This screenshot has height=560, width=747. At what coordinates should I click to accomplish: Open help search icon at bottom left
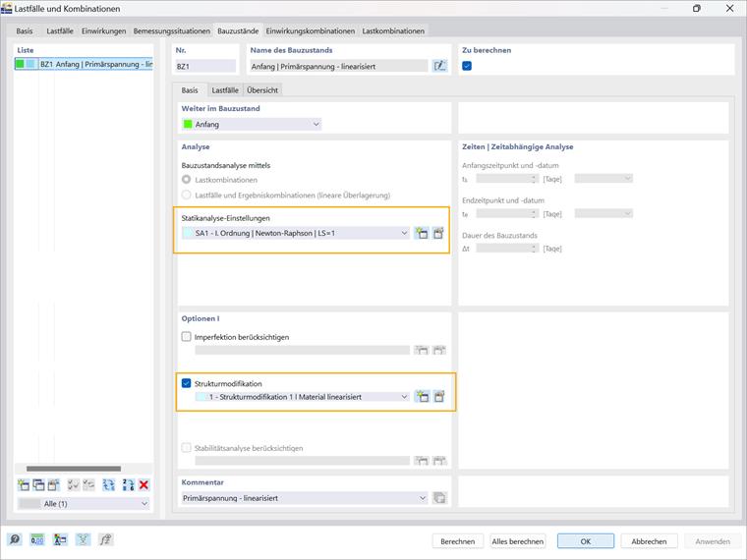[x=15, y=539]
